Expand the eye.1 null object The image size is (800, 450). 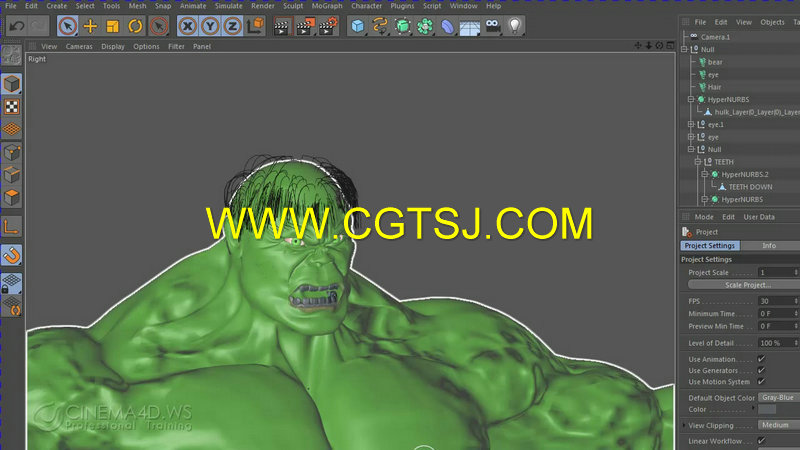click(x=691, y=124)
